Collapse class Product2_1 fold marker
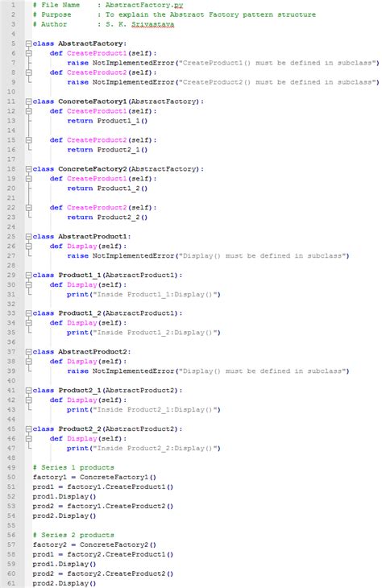Viewport: 382px width, 588px height. click(28, 391)
